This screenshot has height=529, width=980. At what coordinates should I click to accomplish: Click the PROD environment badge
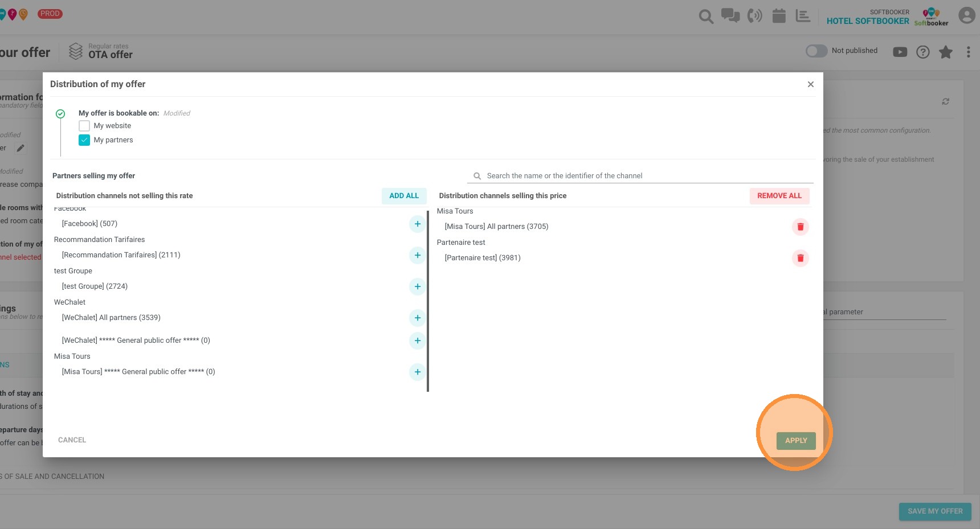click(50, 14)
